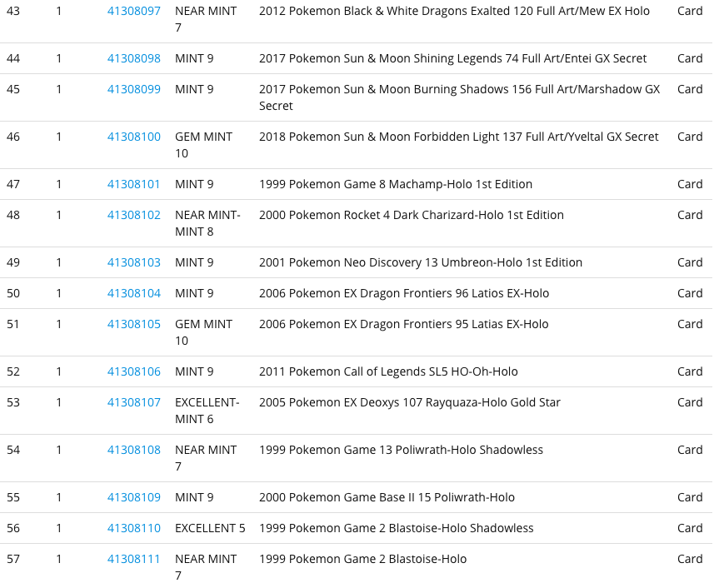Open cert number 41308105 link
714x588 pixels.
click(x=134, y=324)
